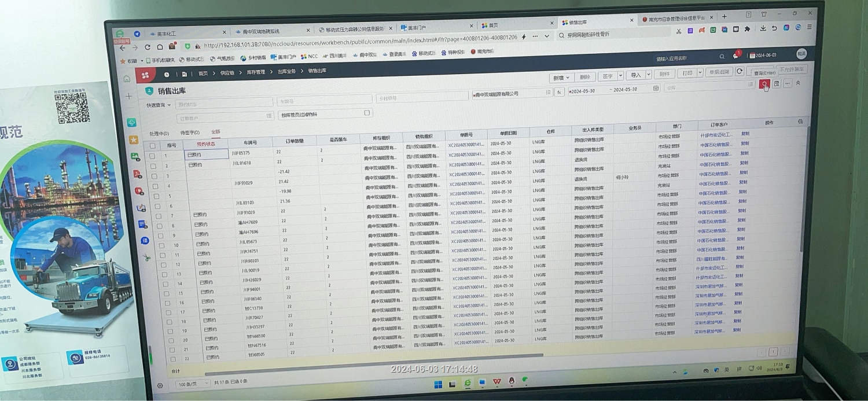Open the query scheme icon beside search button
Viewport: 868px width, 401px height.
777,84
